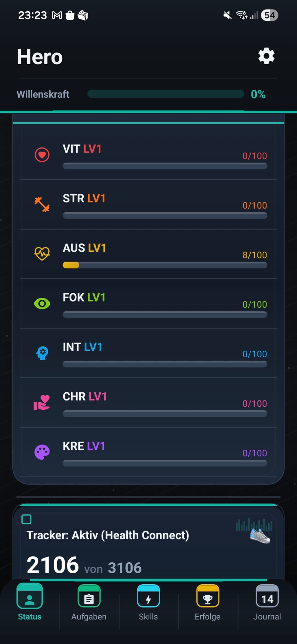Tap the KRE palette icon
Screen dimensions: 297x644
42,452
